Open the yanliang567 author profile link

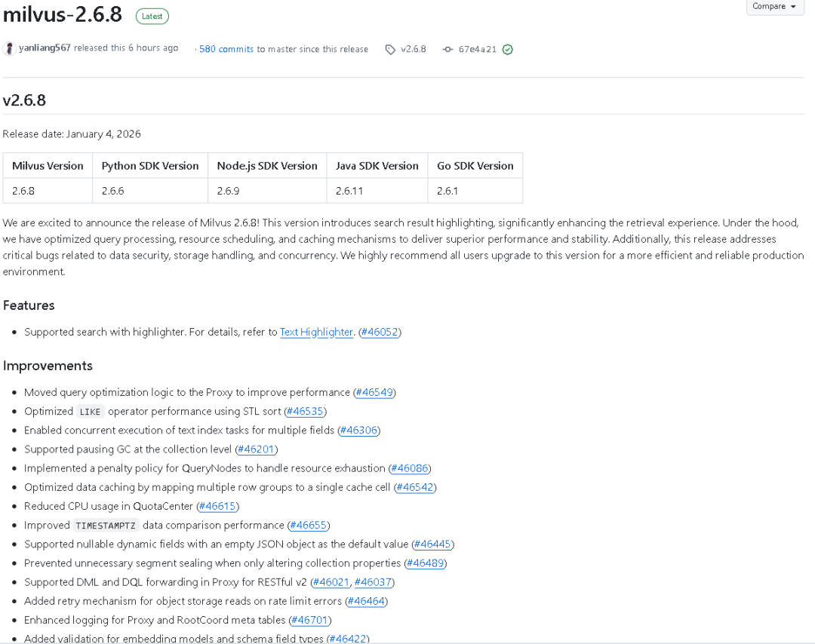click(45, 48)
